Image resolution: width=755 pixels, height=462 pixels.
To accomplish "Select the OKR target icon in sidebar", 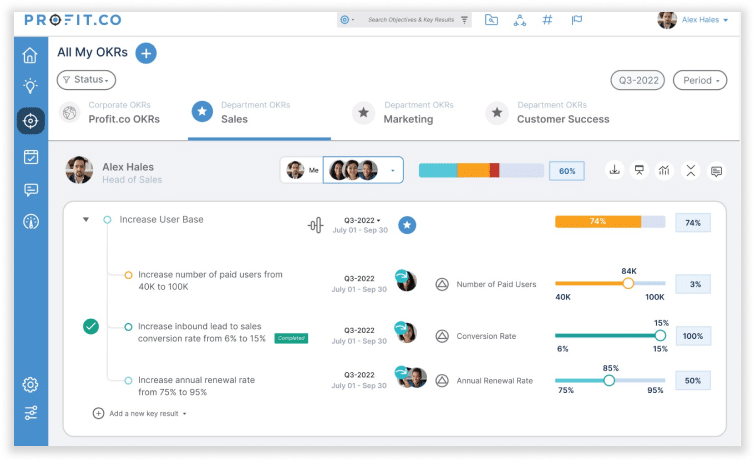I will (31, 120).
